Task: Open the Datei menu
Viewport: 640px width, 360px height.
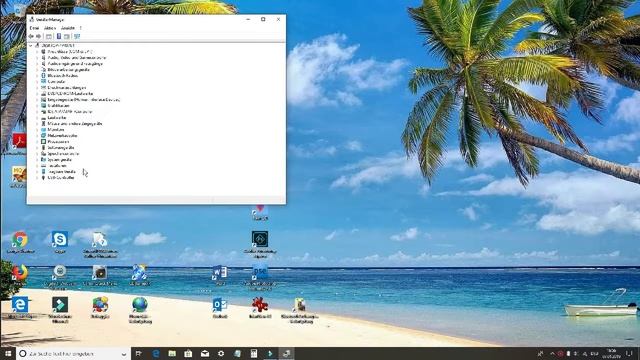Action: [x=34, y=28]
